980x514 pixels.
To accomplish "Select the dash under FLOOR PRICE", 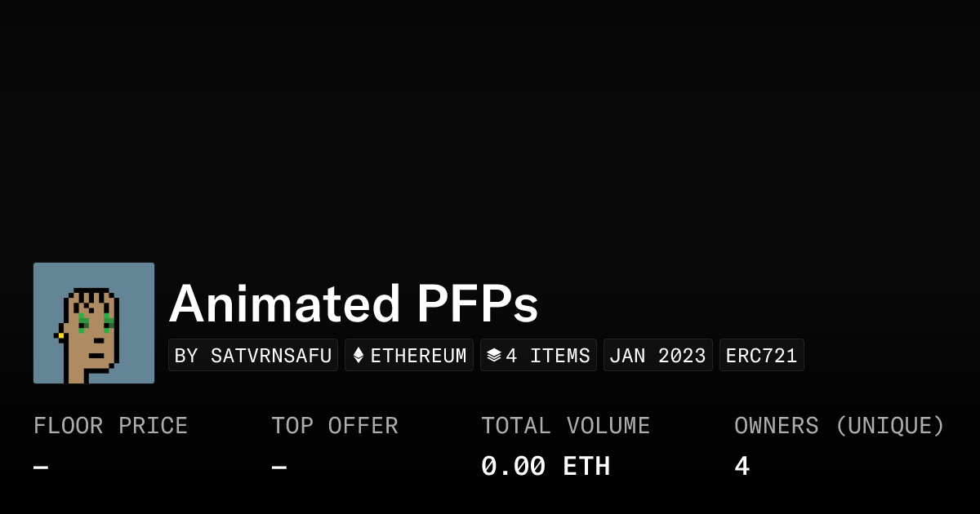I will click(41, 467).
